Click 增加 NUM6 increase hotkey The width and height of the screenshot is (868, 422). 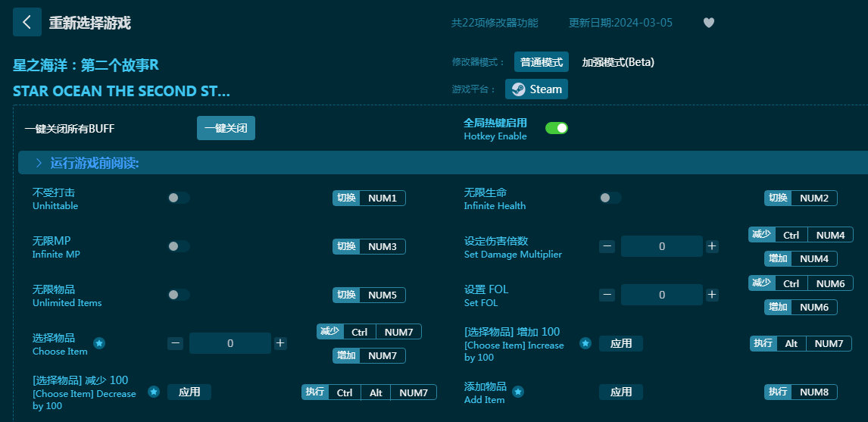(x=801, y=307)
